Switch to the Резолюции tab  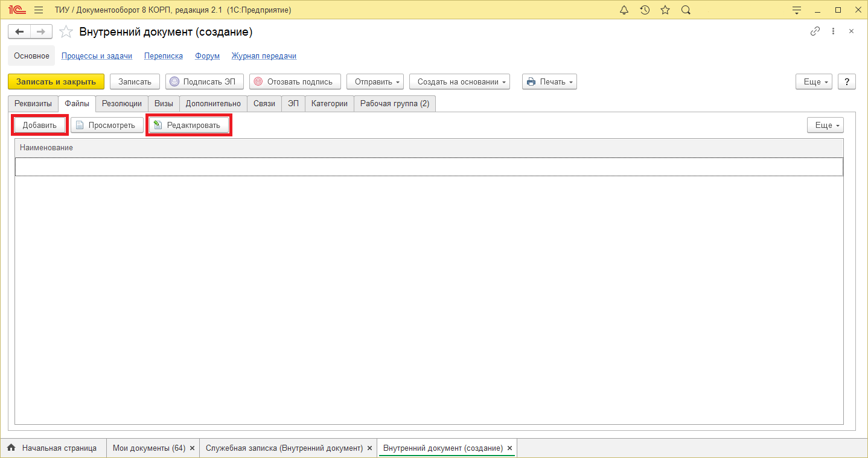122,103
